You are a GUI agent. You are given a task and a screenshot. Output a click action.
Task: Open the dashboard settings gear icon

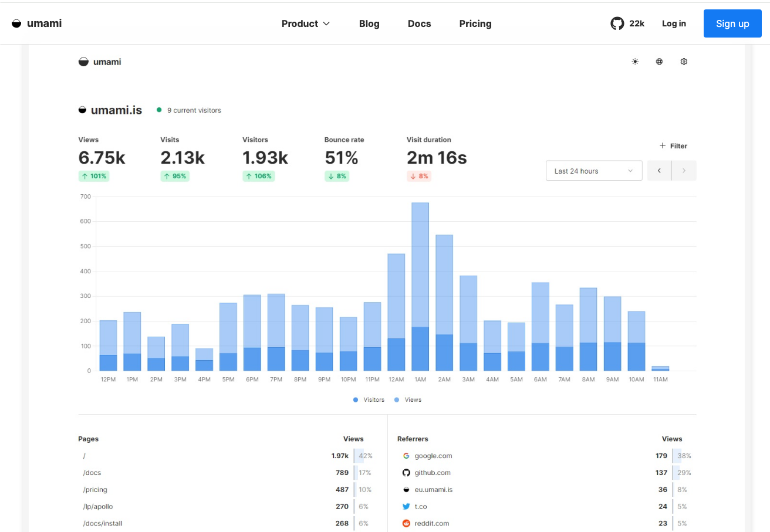(684, 62)
